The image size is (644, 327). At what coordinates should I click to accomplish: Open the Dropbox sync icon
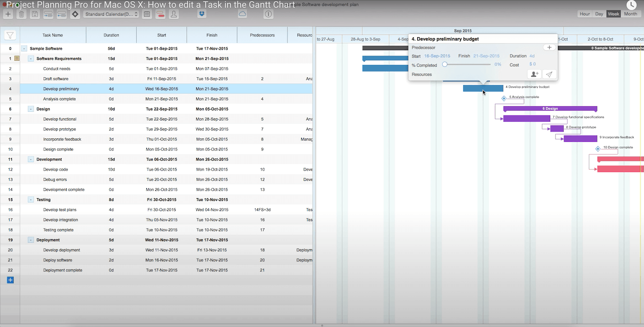click(x=201, y=14)
